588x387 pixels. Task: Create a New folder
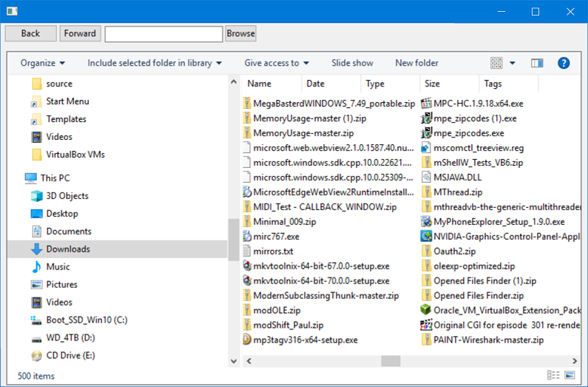[x=416, y=63]
